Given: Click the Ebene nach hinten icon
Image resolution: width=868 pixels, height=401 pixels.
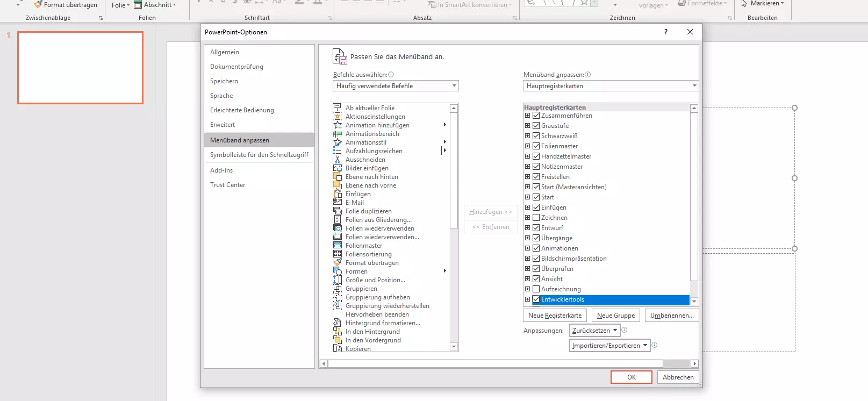Looking at the screenshot, I should click(x=338, y=176).
